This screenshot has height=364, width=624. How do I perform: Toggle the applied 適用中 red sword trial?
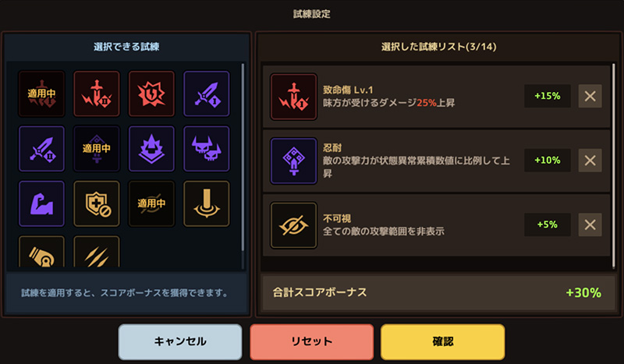(41, 94)
